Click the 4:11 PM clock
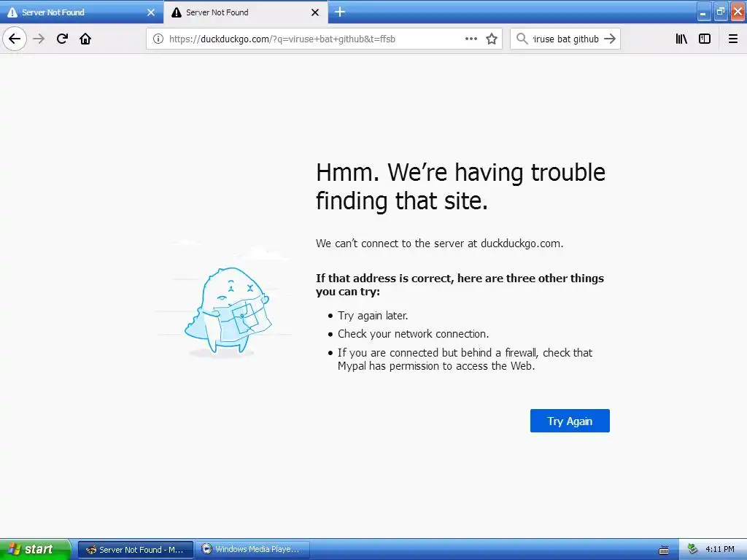747x560 pixels. [x=720, y=550]
